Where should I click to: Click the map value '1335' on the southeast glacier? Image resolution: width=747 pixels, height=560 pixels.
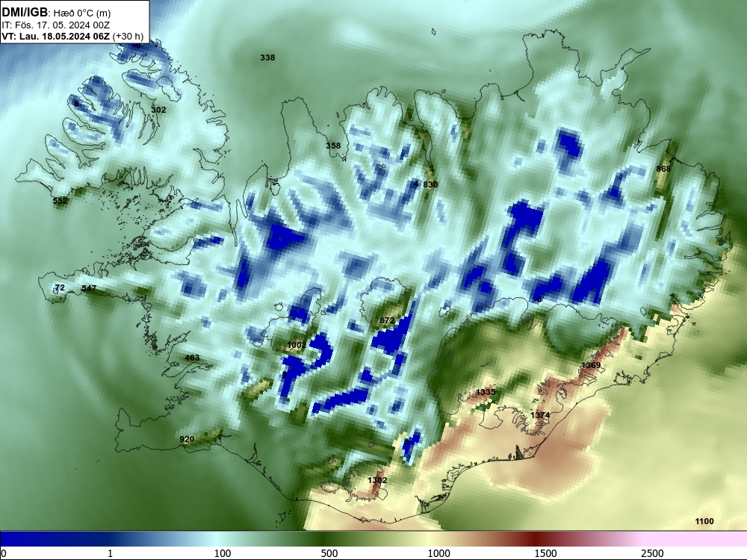[x=486, y=392]
